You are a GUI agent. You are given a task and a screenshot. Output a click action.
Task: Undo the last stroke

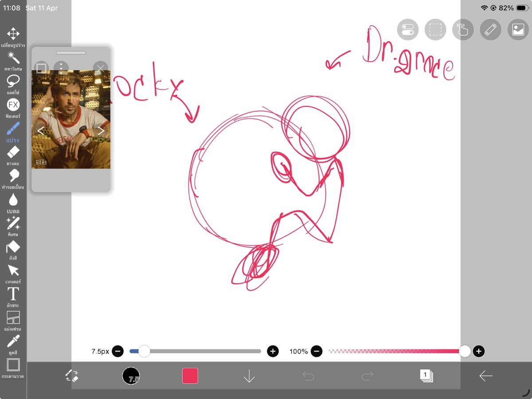coord(308,376)
